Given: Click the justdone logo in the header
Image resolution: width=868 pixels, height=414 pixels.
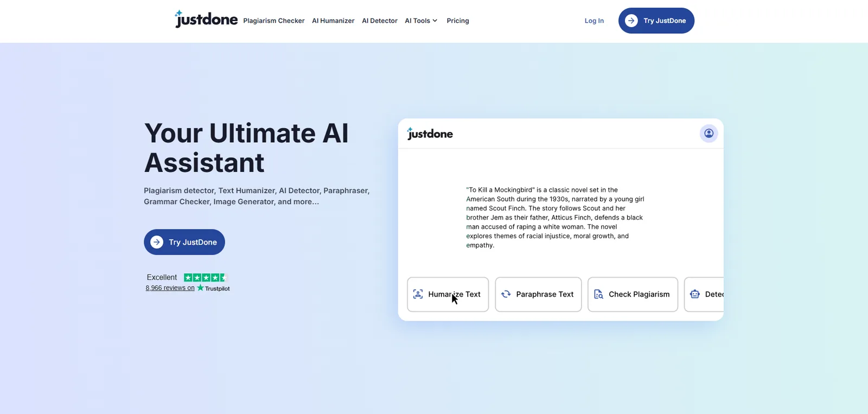Looking at the screenshot, I should 206,20.
